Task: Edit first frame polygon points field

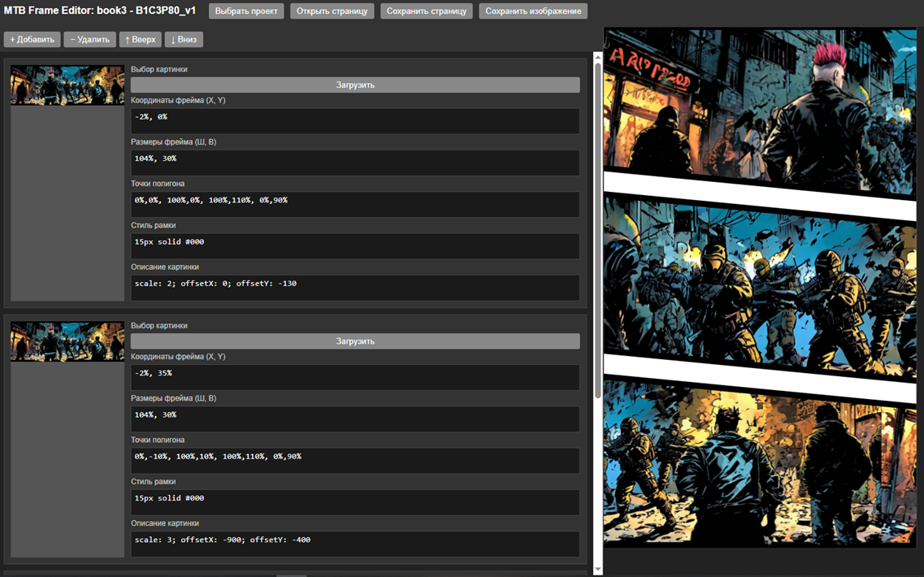Action: click(x=355, y=204)
